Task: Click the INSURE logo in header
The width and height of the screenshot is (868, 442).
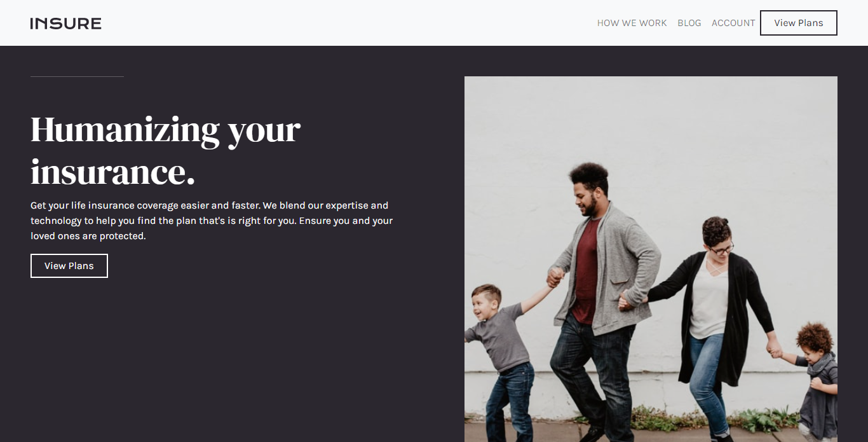Action: [66, 24]
